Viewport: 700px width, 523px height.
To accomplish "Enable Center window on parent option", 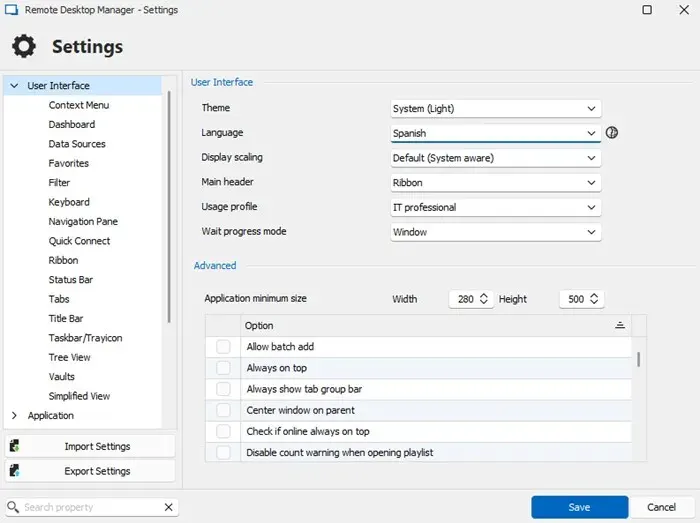I will pyautogui.click(x=223, y=410).
